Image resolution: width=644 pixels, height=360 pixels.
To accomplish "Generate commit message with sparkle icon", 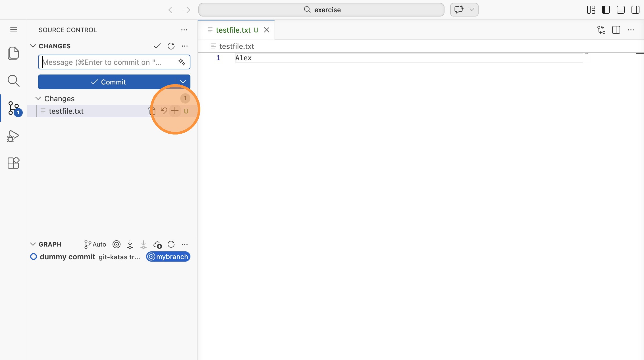I will [x=182, y=62].
